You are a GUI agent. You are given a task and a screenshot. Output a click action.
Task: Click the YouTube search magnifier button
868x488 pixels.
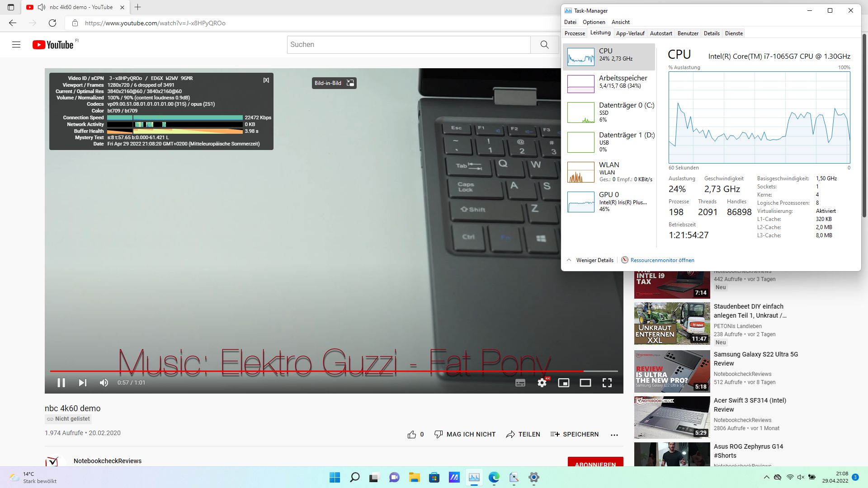[544, 44]
